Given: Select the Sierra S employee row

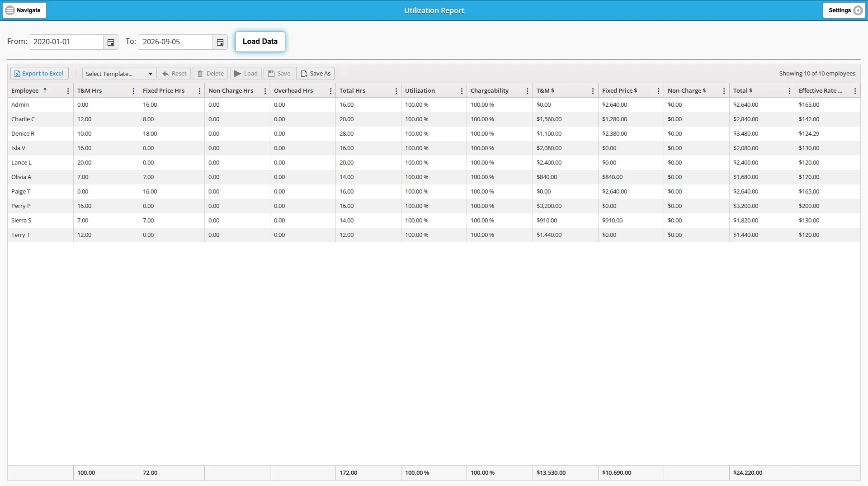Looking at the screenshot, I should click(434, 221).
